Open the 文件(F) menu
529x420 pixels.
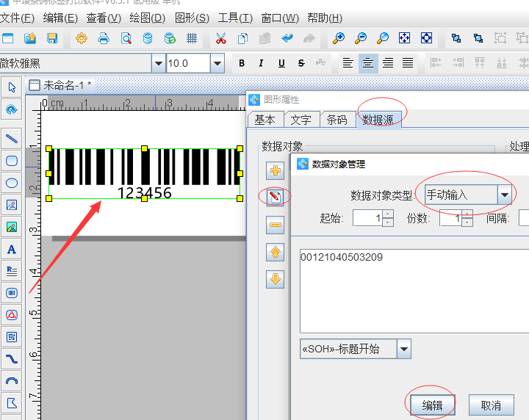(x=17, y=18)
